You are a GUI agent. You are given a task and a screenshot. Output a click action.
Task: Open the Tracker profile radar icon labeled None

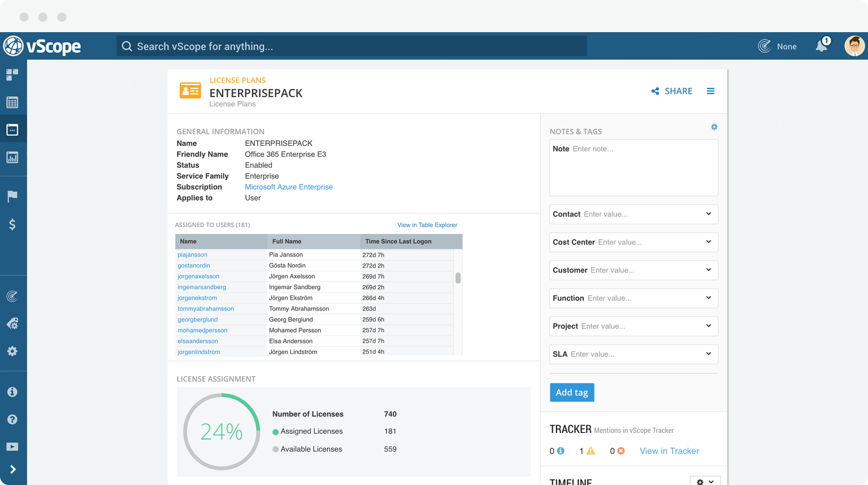pyautogui.click(x=764, y=46)
